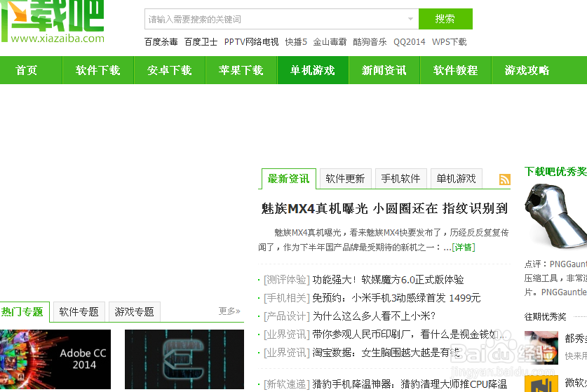Click the green 搜索 button

point(445,19)
